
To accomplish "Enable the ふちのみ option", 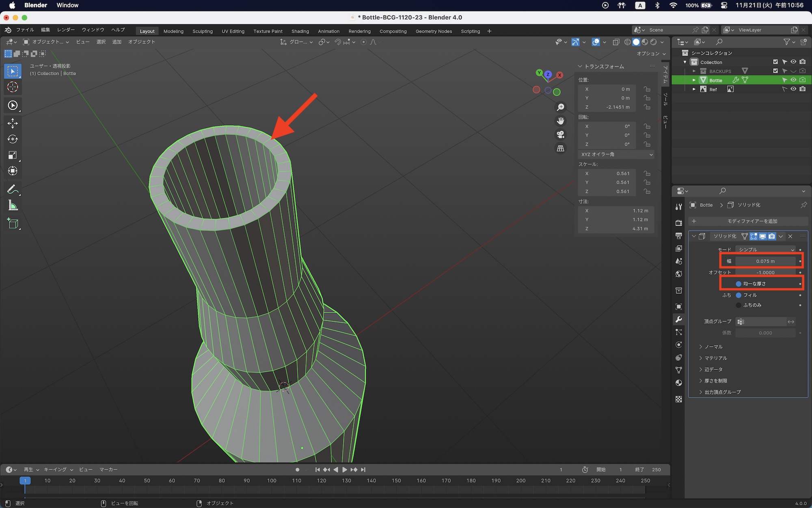I will coord(739,305).
